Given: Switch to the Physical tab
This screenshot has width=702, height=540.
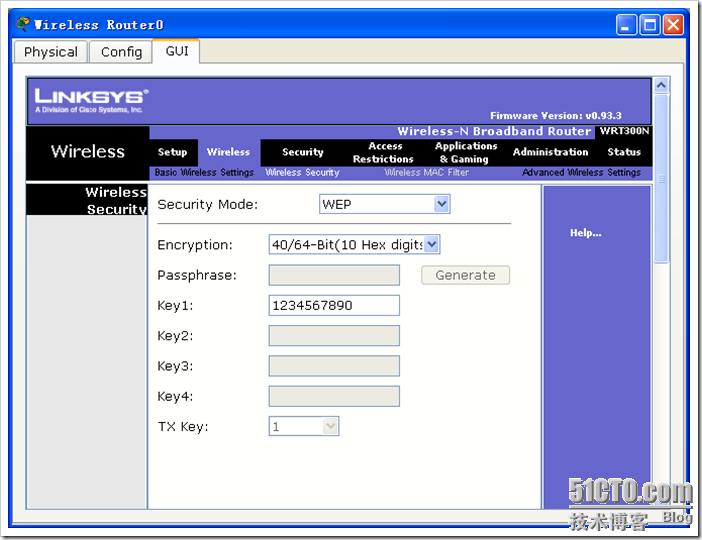Looking at the screenshot, I should (51, 52).
